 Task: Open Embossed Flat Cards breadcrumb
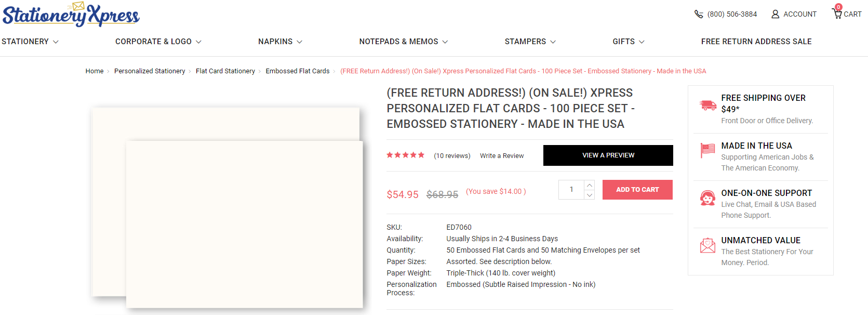click(298, 71)
